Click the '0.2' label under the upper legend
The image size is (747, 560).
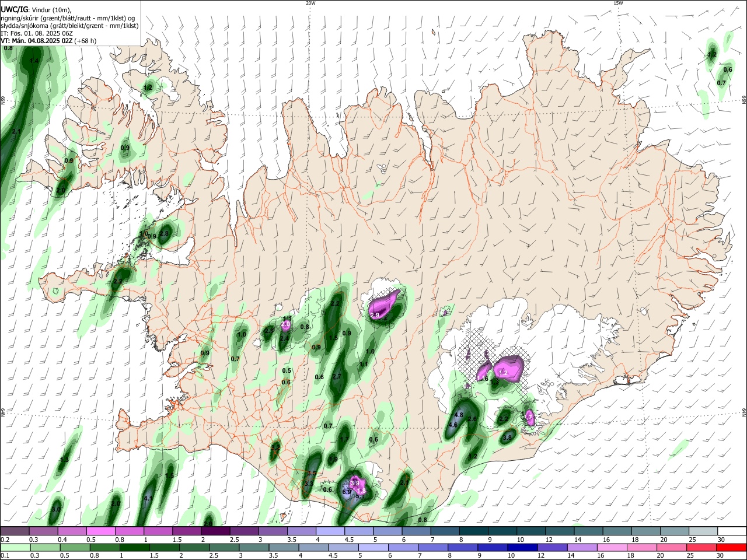click(x=5, y=540)
